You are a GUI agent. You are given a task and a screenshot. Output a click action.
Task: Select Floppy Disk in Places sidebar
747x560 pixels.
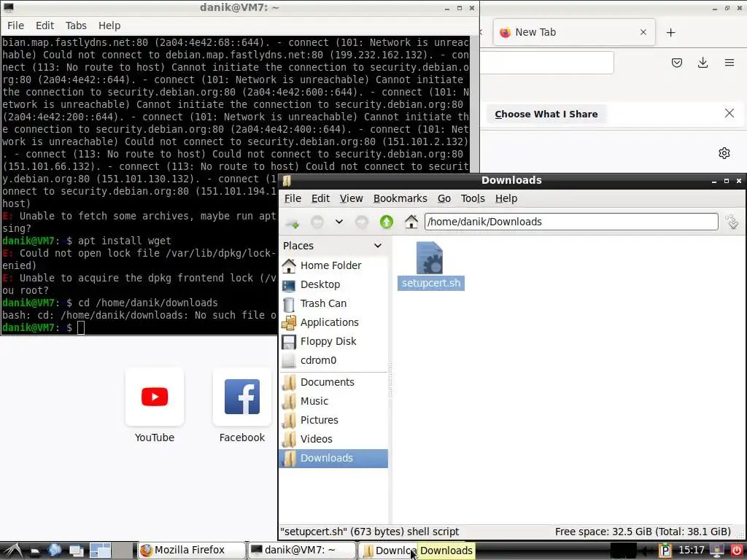coord(333,341)
